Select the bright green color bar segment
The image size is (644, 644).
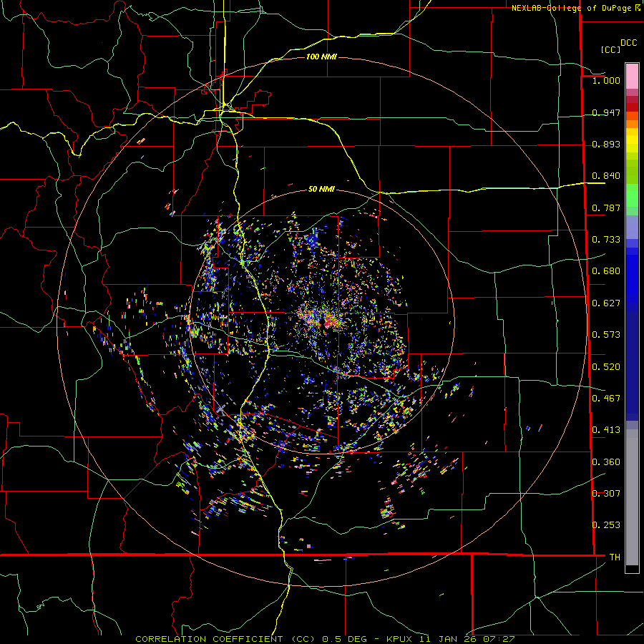click(x=632, y=195)
